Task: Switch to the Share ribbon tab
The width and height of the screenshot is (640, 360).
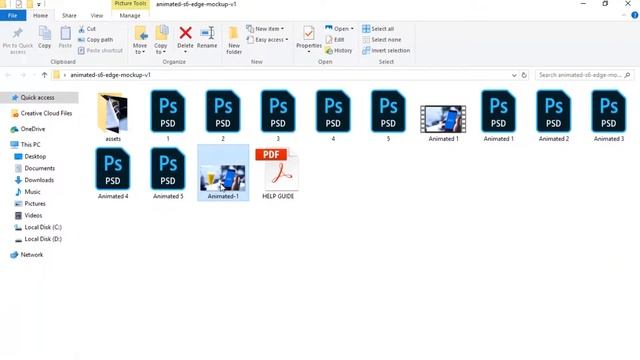Action: click(69, 16)
